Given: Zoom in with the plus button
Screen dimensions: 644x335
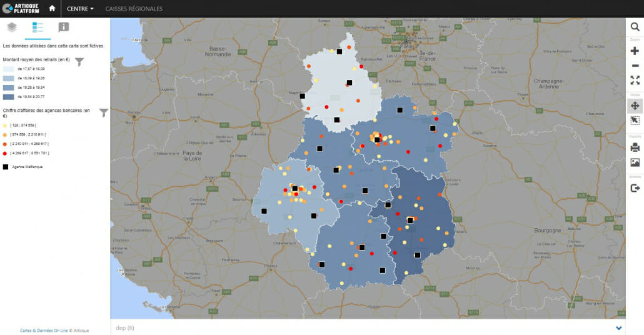Looking at the screenshot, I should 635,51.
